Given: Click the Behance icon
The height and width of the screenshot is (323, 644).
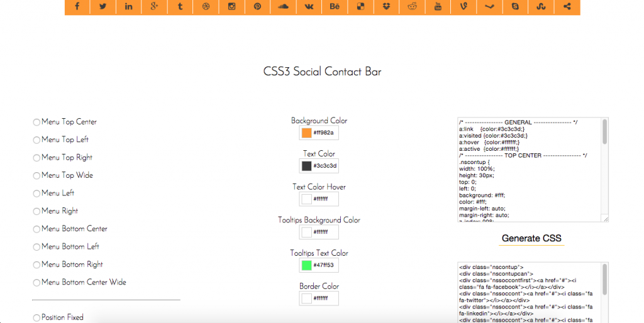Looking at the screenshot, I should coord(335,6).
